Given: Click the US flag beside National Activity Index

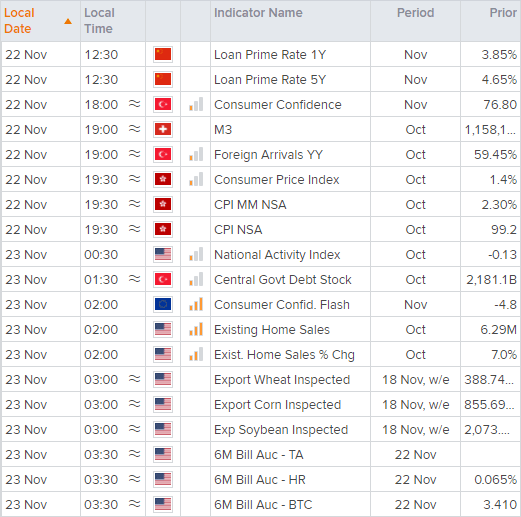Looking at the screenshot, I should [163, 254].
